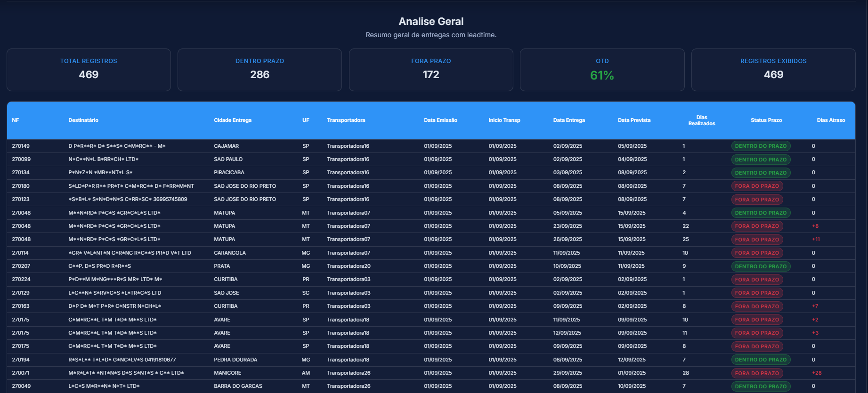Click Fora do Prazo badge for NF 270071
Image resolution: width=868 pixels, height=393 pixels.
(x=757, y=373)
